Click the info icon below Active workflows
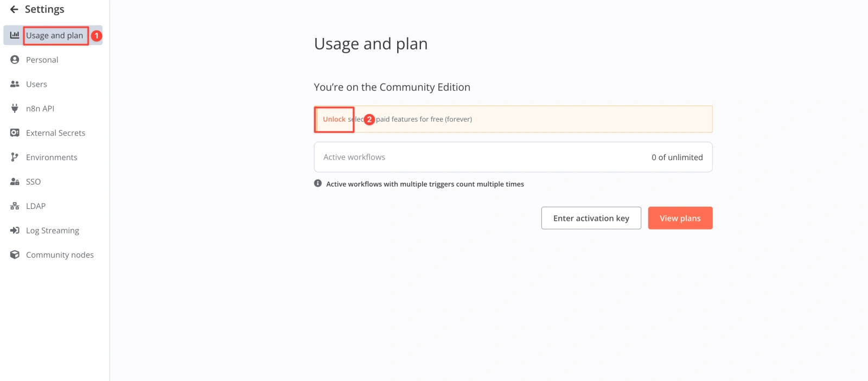The height and width of the screenshot is (381, 868). point(318,183)
